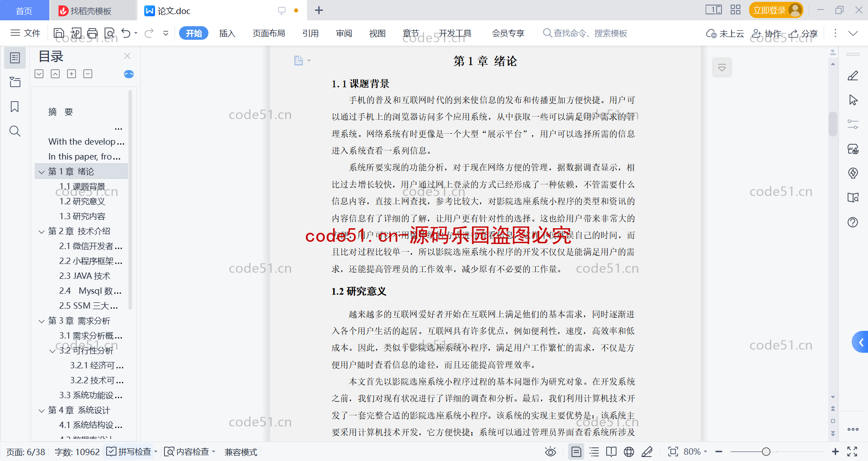
Task: Click expand-all button in TOC panel
Action: (39, 74)
